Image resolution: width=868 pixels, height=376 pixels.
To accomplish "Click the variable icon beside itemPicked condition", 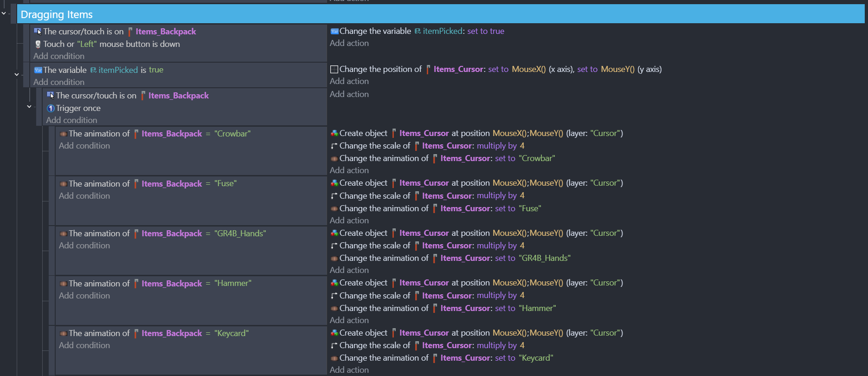I will [x=38, y=70].
